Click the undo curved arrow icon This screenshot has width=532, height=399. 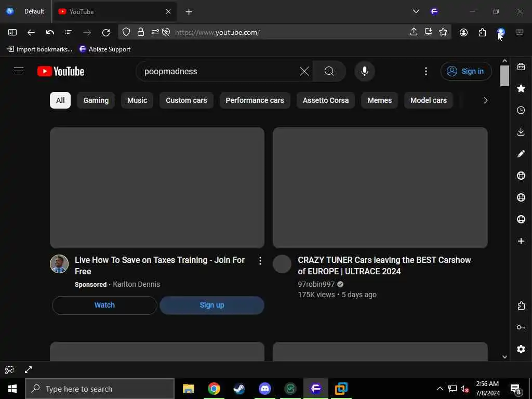tap(50, 32)
